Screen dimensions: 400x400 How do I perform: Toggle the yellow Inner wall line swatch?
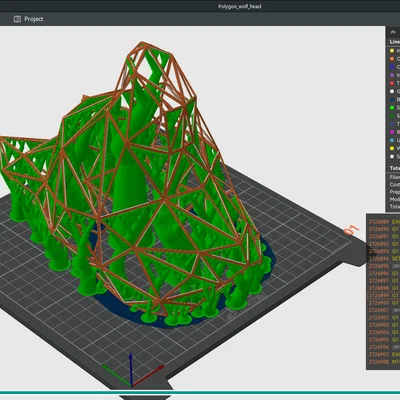[392, 51]
